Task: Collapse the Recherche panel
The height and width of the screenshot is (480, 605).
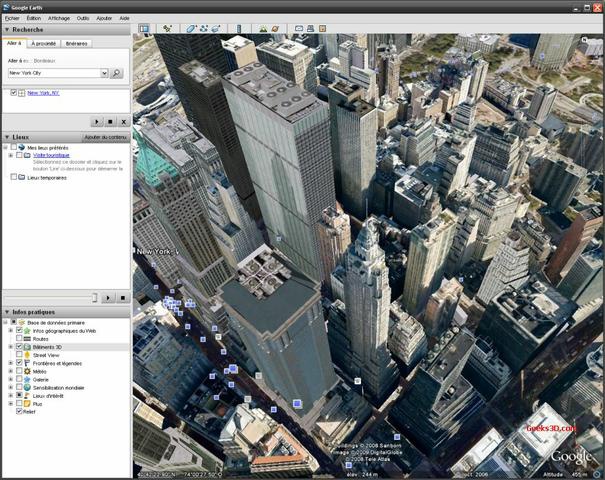Action: (x=6, y=30)
